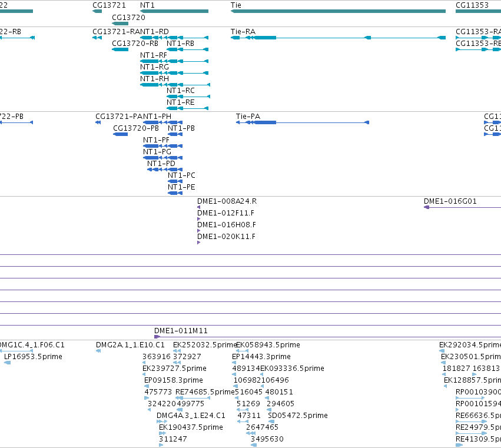Select EST EK252032.5prime

click(x=177, y=351)
